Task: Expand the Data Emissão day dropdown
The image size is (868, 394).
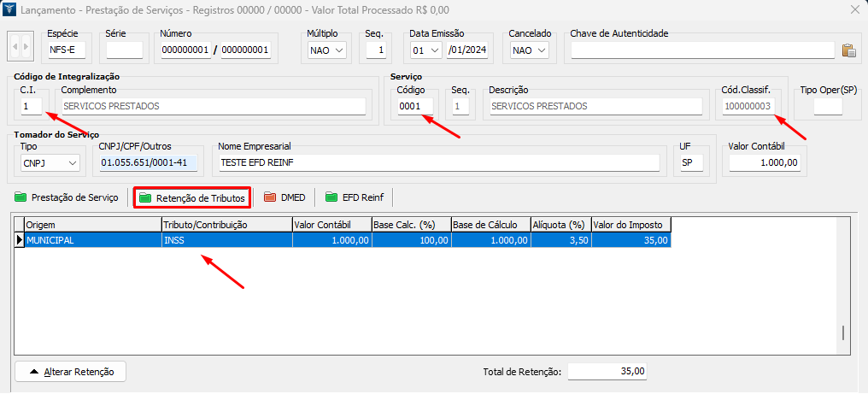Action: [425, 50]
